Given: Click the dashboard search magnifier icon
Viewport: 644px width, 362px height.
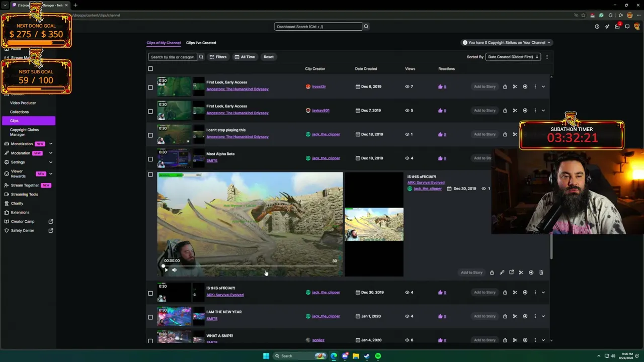Looking at the screenshot, I should (x=366, y=27).
